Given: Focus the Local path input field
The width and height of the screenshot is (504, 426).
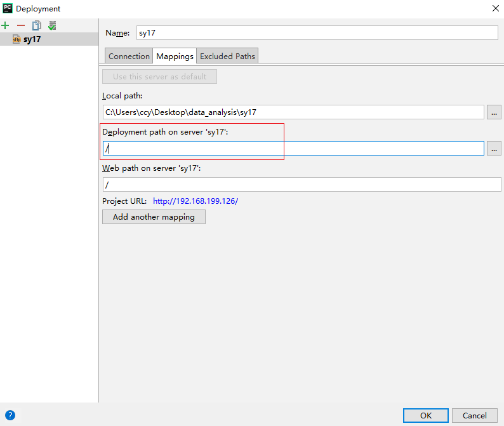Looking at the screenshot, I should pos(293,112).
